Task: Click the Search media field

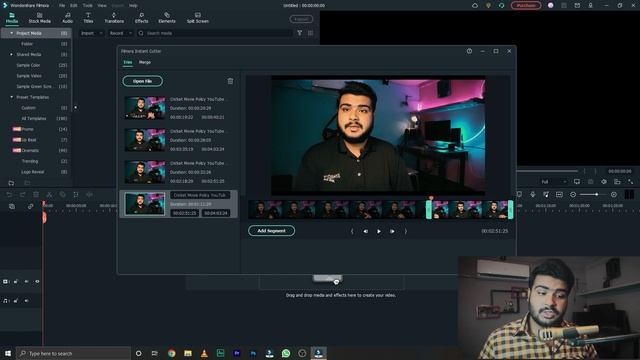Action: (215, 33)
